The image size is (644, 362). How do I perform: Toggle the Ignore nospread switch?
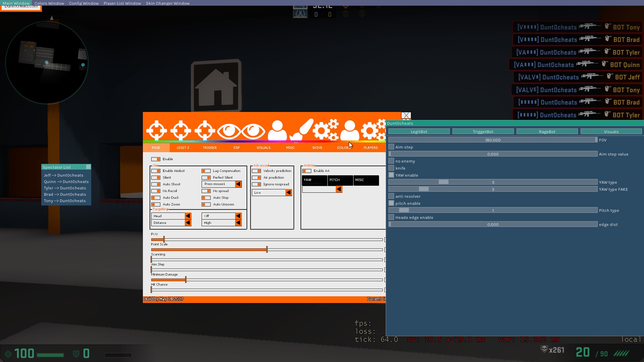[x=256, y=184]
